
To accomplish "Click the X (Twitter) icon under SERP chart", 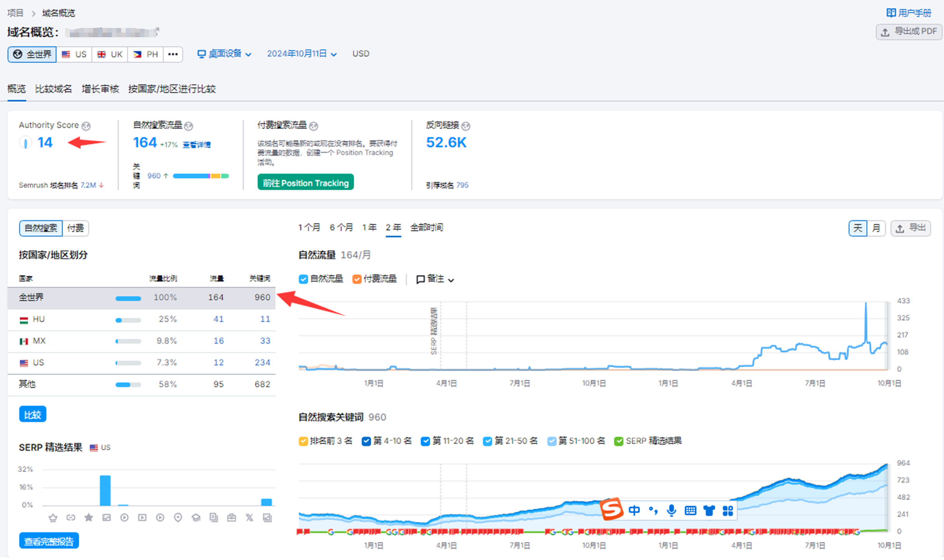I will tap(249, 517).
